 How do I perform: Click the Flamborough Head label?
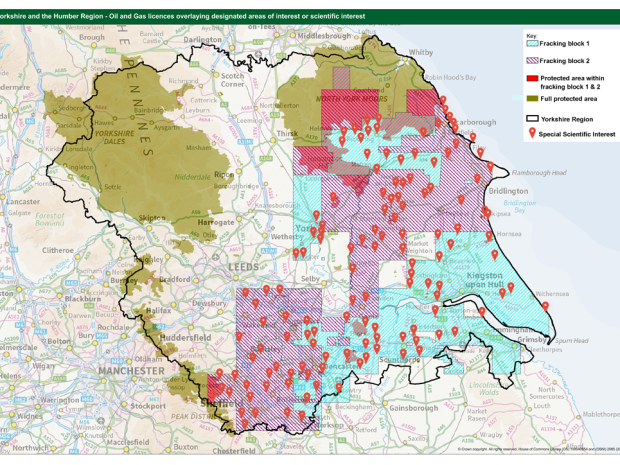[539, 173]
